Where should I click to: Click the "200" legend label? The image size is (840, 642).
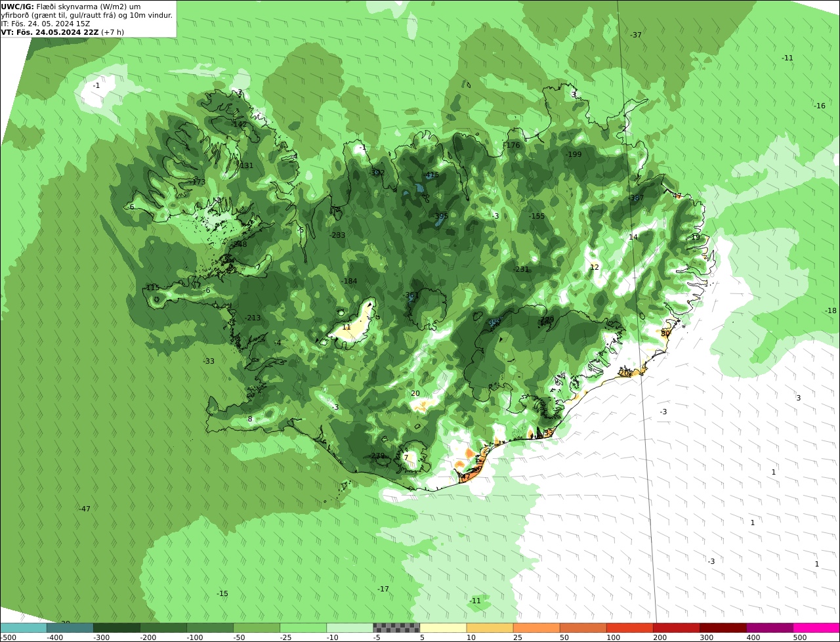(x=660, y=637)
